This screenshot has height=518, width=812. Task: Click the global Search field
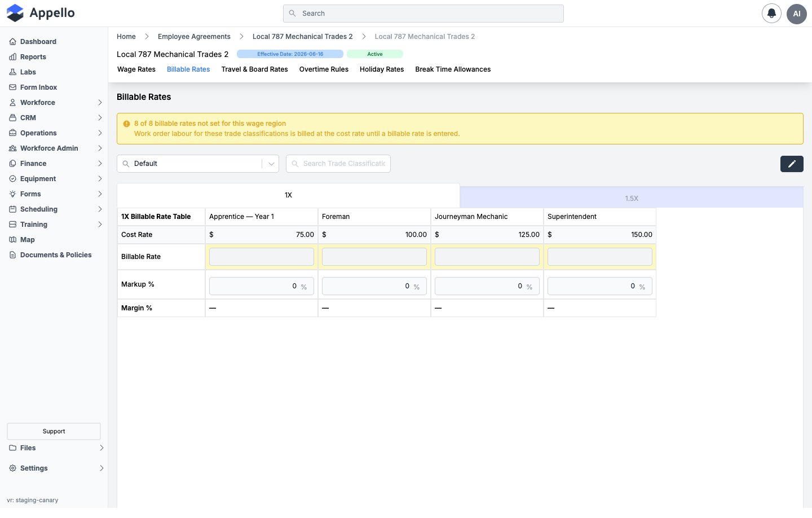423,14
